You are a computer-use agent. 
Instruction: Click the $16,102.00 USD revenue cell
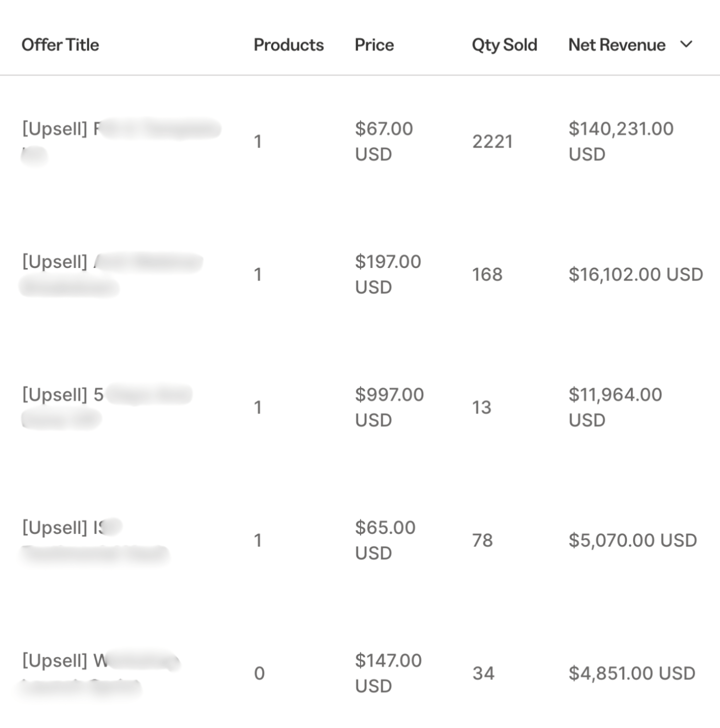coord(636,275)
